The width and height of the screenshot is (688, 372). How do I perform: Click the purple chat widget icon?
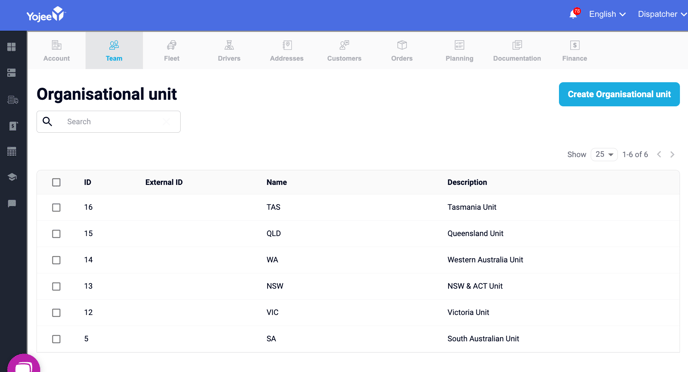(24, 365)
